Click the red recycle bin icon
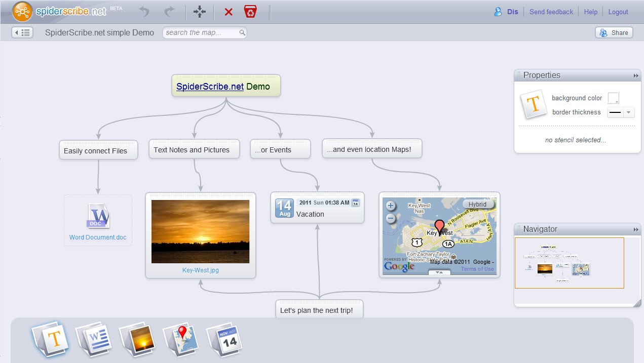This screenshot has height=363, width=644. [x=250, y=12]
